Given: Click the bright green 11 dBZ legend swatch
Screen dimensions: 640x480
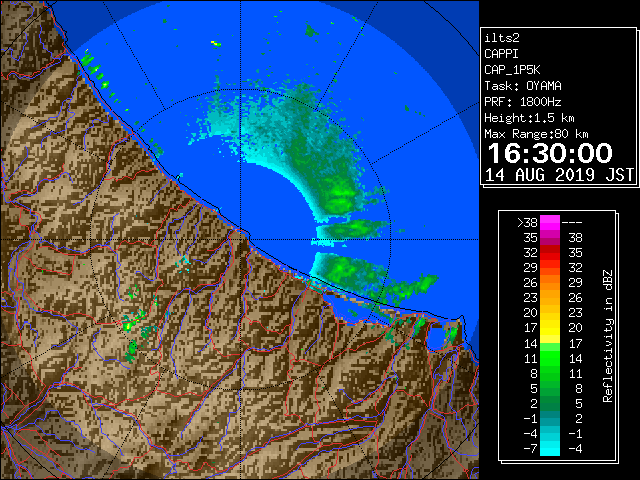Looking at the screenshot, I should pos(550,358).
